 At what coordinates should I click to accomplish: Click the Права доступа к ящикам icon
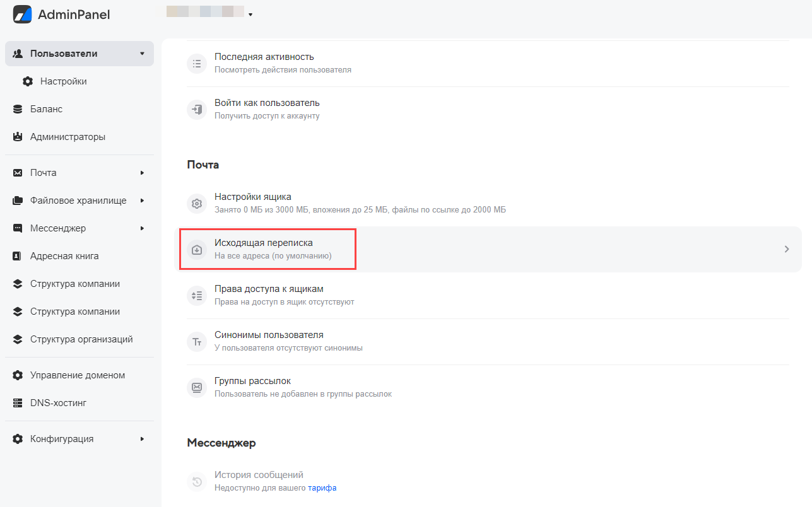[x=197, y=295]
